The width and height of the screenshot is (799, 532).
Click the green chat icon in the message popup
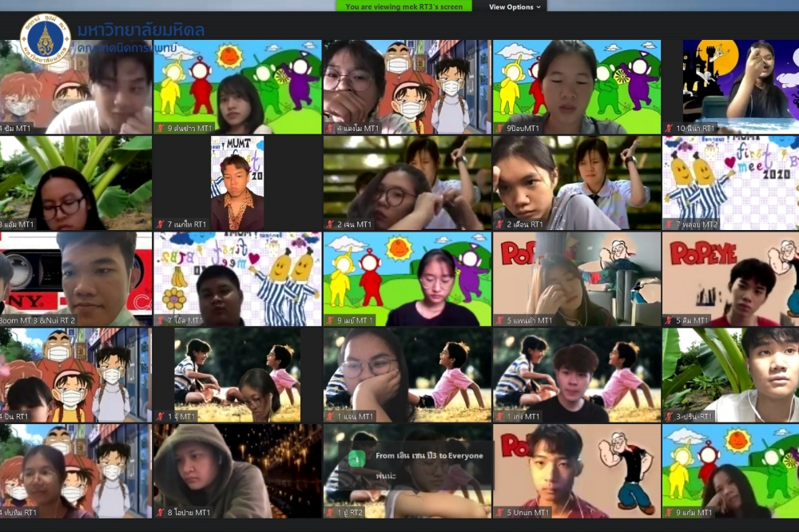tap(356, 458)
